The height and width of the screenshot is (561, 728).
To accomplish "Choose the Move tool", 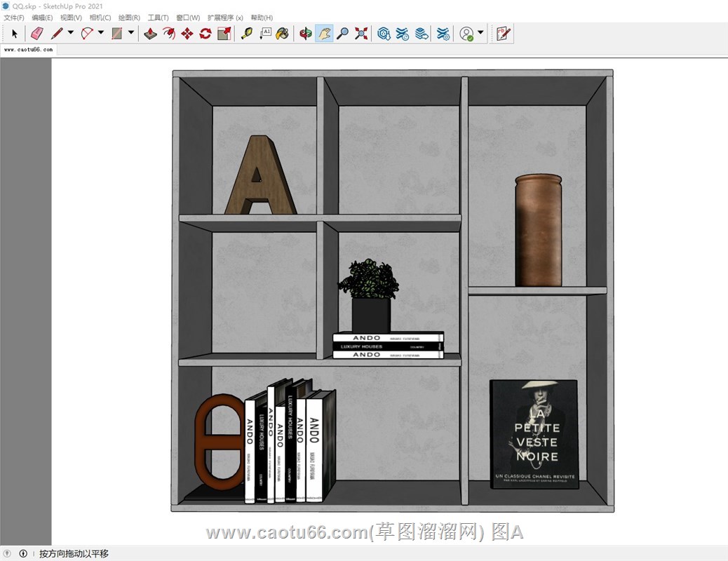I will coord(187,33).
